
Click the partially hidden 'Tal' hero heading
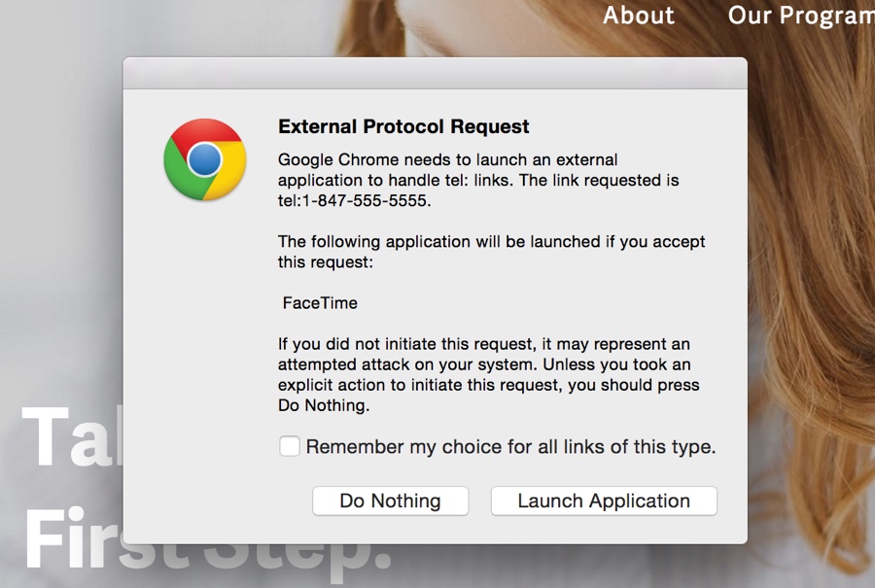(x=70, y=439)
